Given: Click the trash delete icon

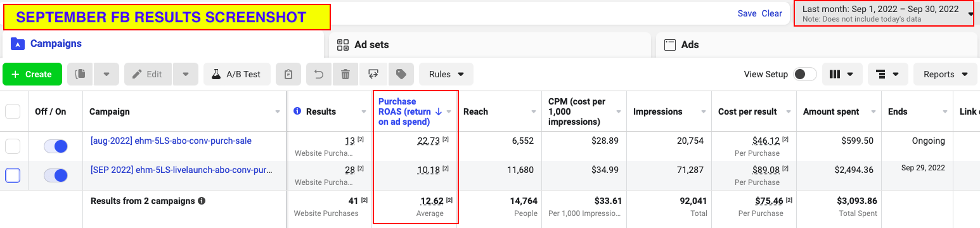Looking at the screenshot, I should click(345, 74).
